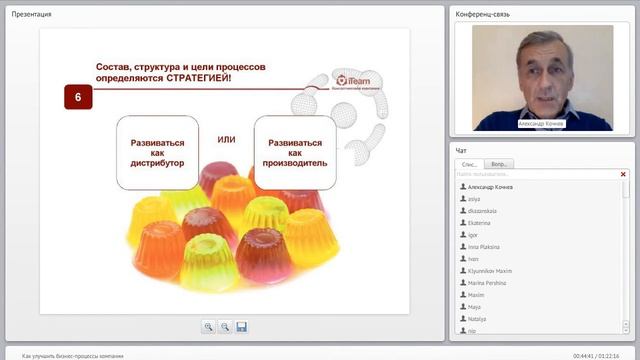Click the scroll-down arrow of participant list
The image size is (640, 360).
(626, 330)
